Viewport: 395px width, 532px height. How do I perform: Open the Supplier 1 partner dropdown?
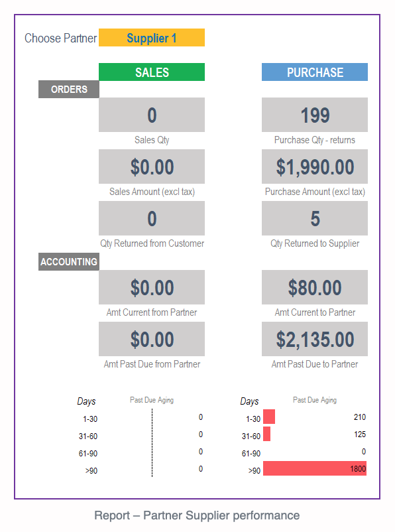[x=152, y=37]
